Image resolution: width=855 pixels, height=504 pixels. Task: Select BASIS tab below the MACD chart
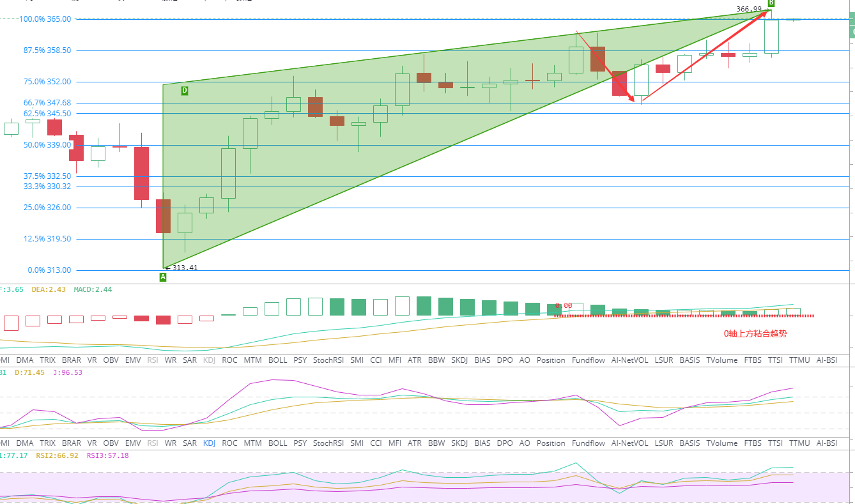click(689, 360)
